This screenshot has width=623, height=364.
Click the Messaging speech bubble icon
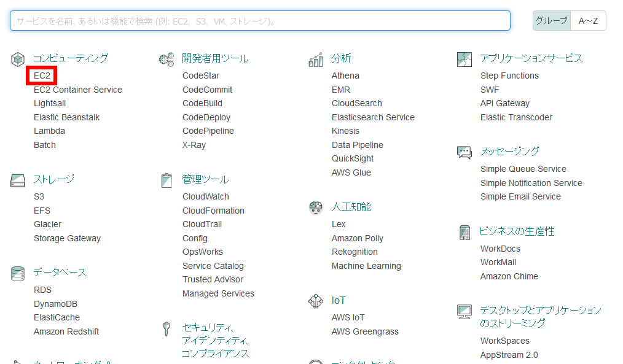[464, 152]
